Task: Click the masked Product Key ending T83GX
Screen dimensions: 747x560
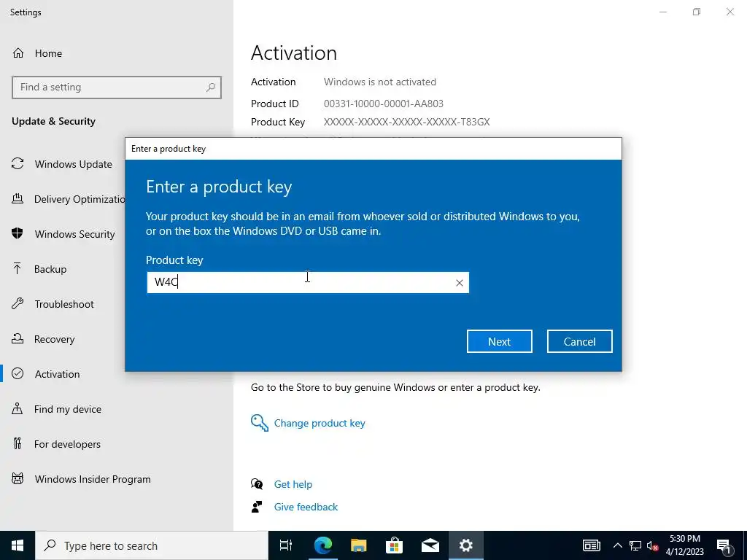Action: coord(407,122)
